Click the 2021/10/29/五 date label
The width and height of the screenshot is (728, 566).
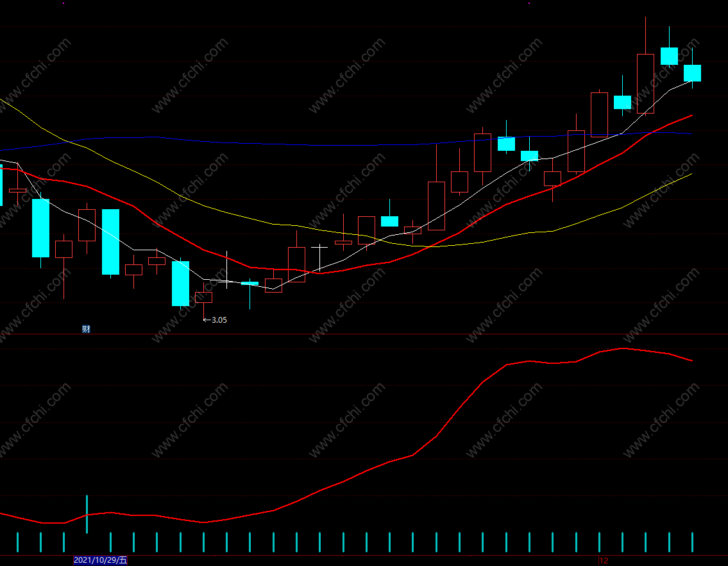[x=100, y=560]
